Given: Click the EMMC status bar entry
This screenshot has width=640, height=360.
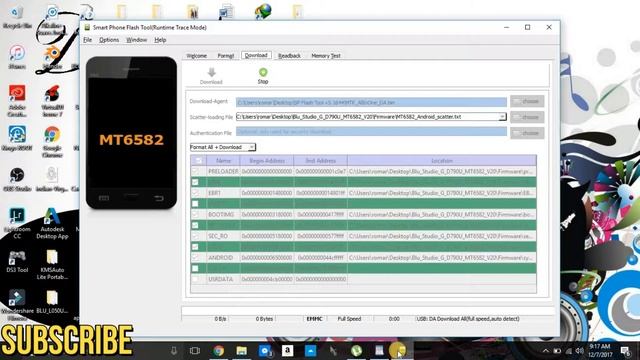Looking at the screenshot, I should click(314, 319).
